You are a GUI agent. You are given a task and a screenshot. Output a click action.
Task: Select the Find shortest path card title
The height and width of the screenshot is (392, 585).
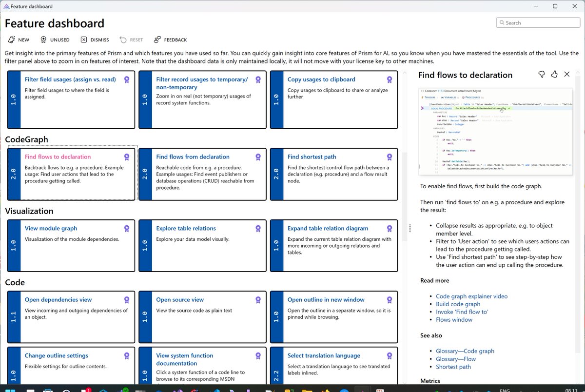312,157
